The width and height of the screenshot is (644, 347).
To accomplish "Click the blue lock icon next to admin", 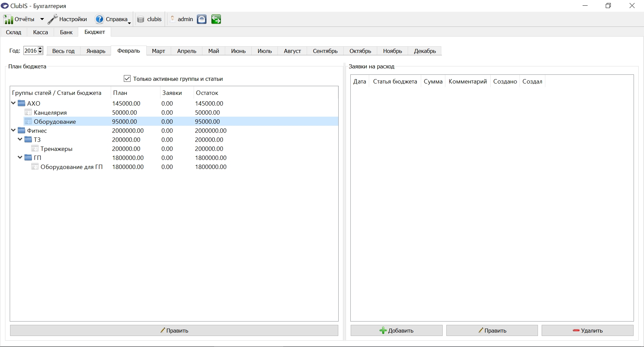I will 202,19.
